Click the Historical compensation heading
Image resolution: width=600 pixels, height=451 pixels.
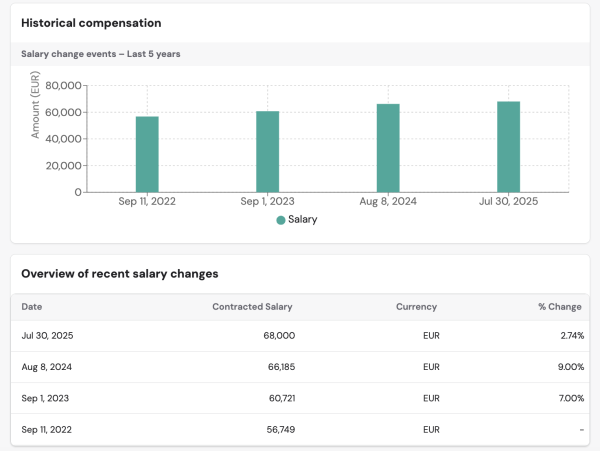(x=91, y=23)
